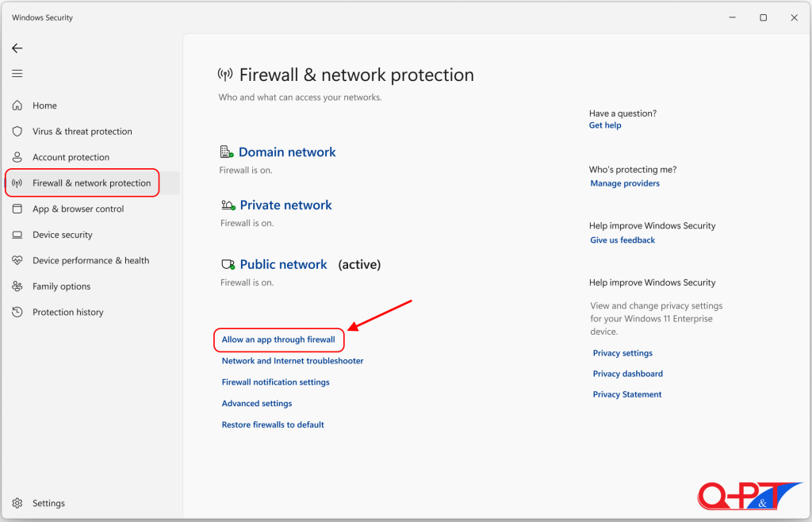Click Restore firewalls to default
Viewport: 812px width, 522px height.
point(273,424)
